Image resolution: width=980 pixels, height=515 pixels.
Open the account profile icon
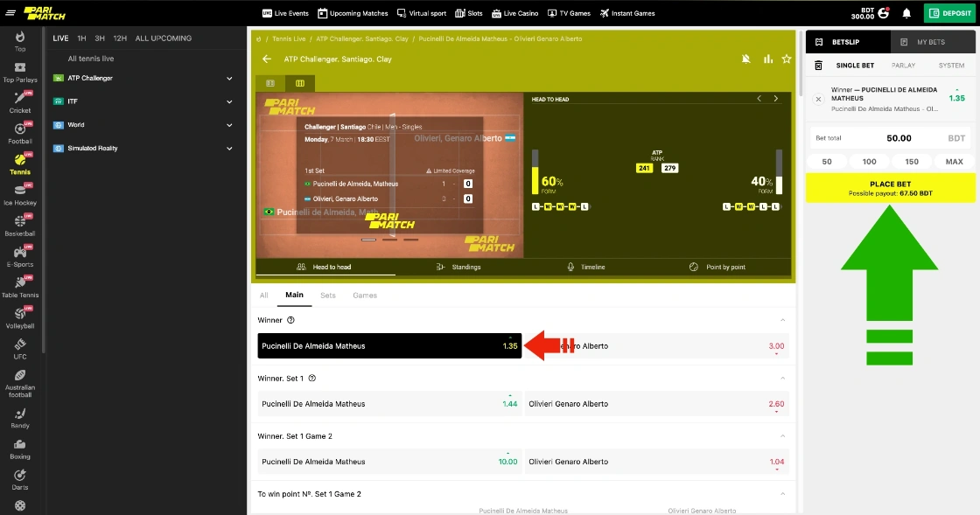click(x=883, y=13)
